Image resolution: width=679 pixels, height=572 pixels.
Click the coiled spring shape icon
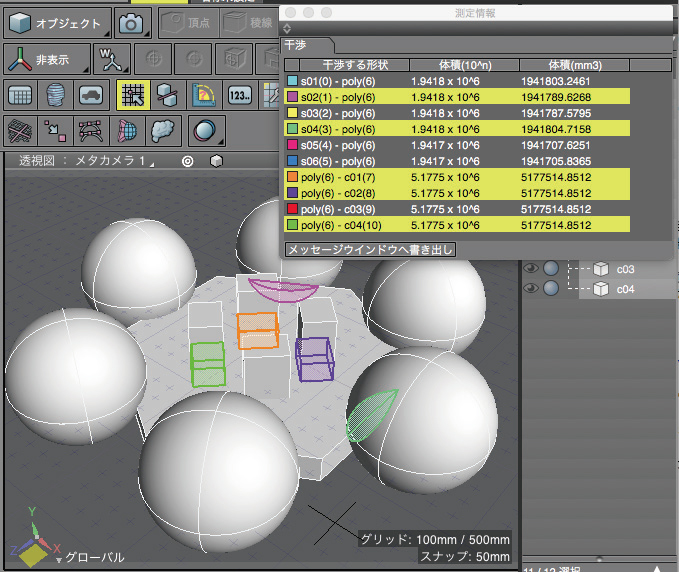tap(56, 95)
